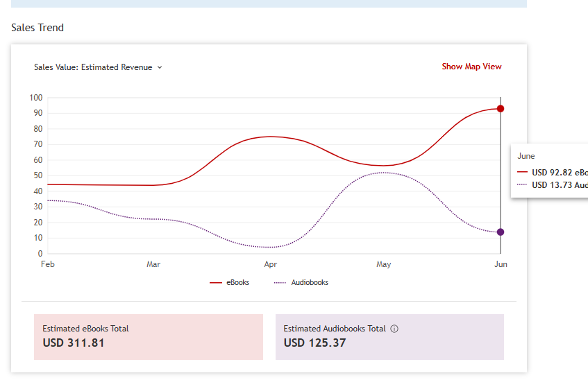Click the Mar label on x-axis
The image size is (588, 380).
pos(153,264)
